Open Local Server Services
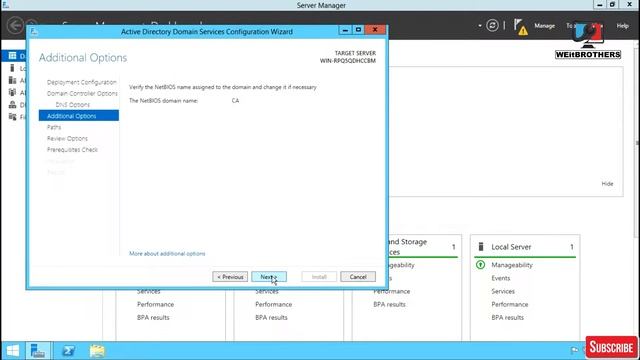 coord(503,291)
